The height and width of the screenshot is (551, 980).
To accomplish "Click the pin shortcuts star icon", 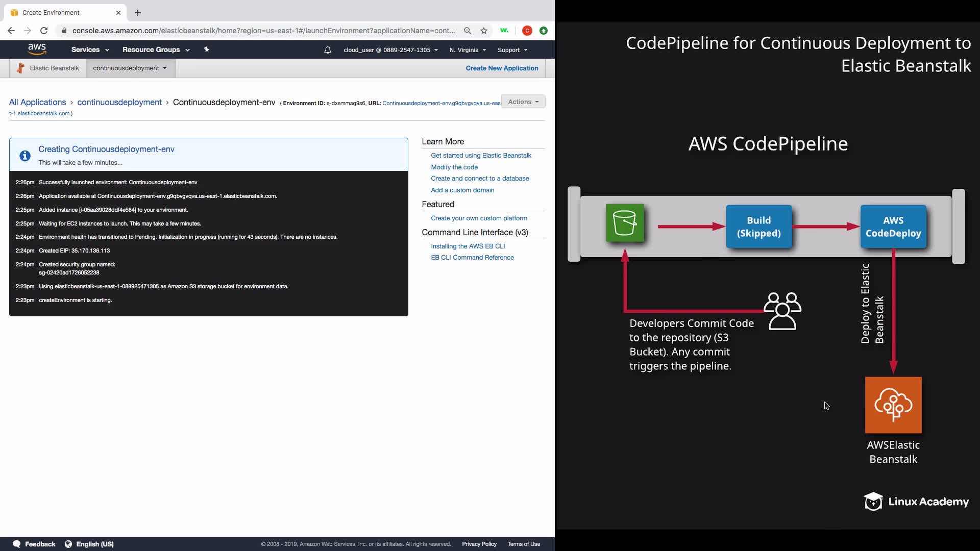I will (206, 49).
